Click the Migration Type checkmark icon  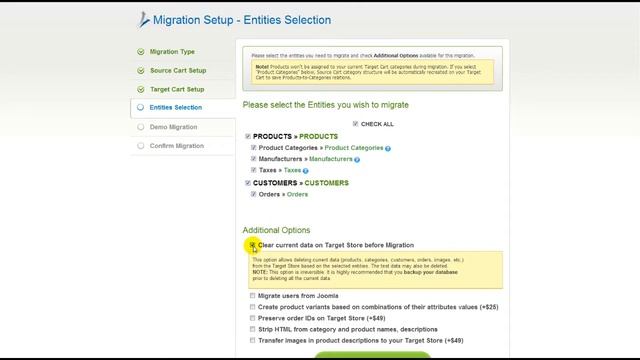tap(141, 52)
